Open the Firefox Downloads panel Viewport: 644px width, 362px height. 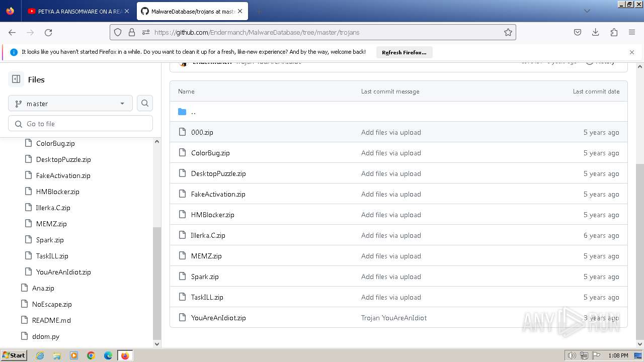point(596,32)
